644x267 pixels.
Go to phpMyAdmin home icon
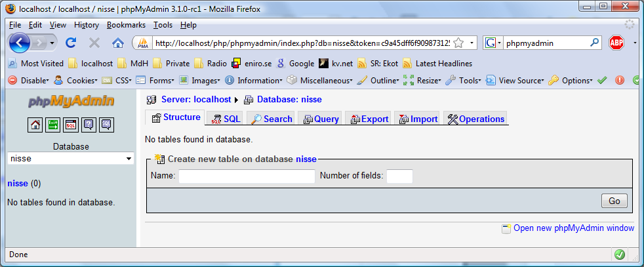[x=35, y=125]
